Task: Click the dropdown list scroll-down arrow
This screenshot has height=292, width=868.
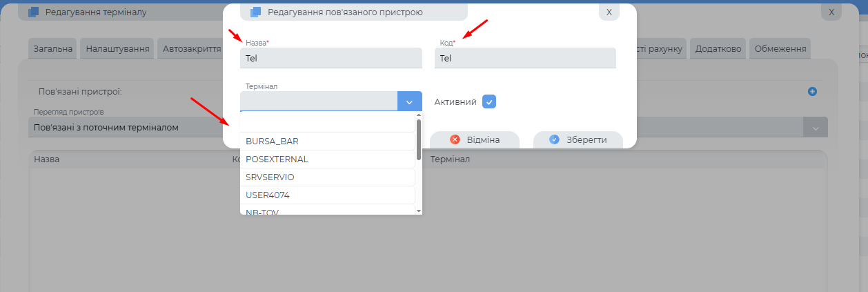Action: [x=418, y=210]
